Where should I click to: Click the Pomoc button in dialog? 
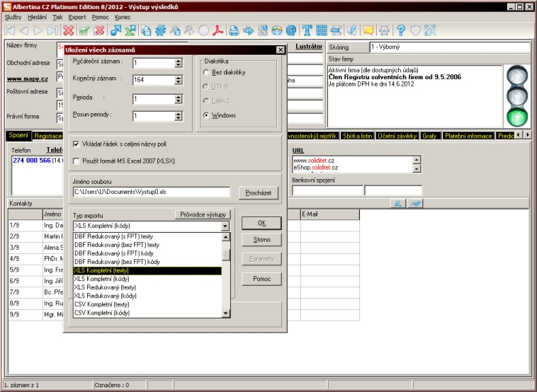click(x=261, y=279)
